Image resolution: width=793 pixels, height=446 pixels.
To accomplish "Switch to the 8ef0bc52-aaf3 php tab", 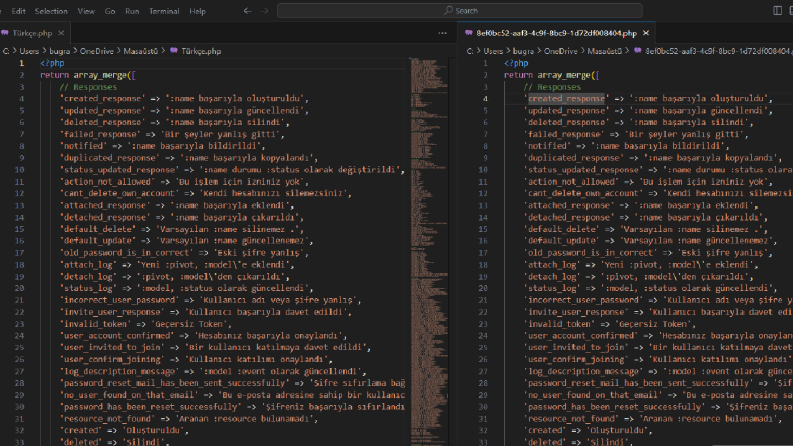I will [x=556, y=33].
